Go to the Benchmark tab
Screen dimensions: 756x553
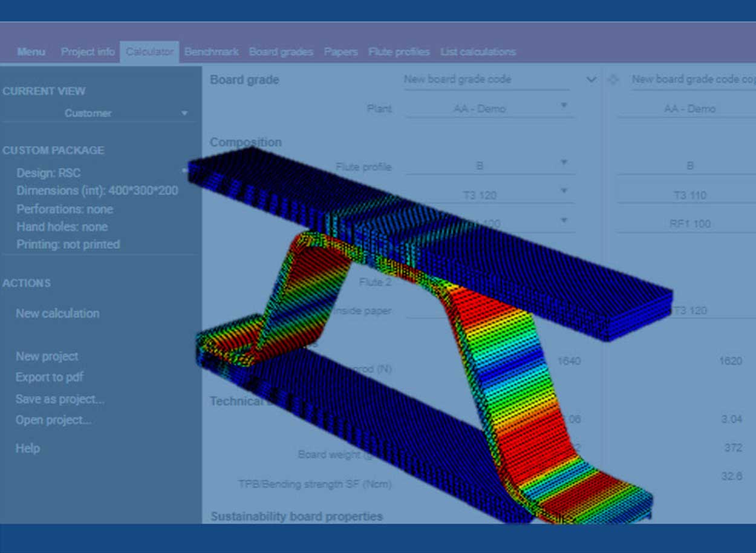(x=212, y=52)
